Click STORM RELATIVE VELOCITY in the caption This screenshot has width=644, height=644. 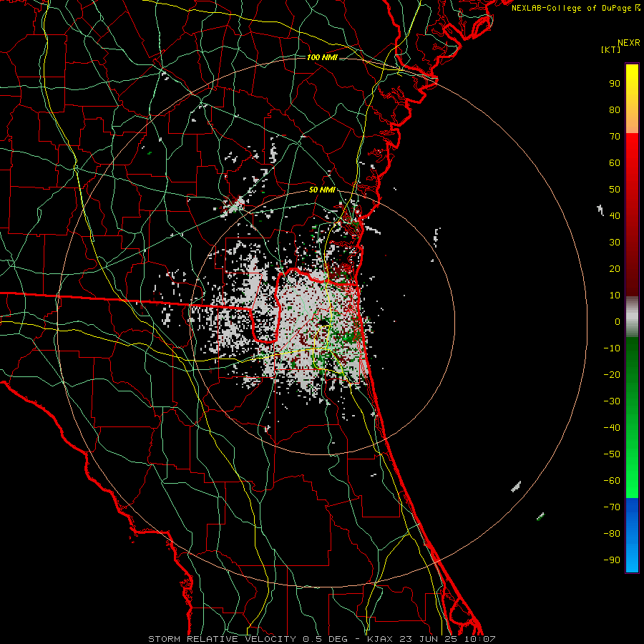(222, 639)
